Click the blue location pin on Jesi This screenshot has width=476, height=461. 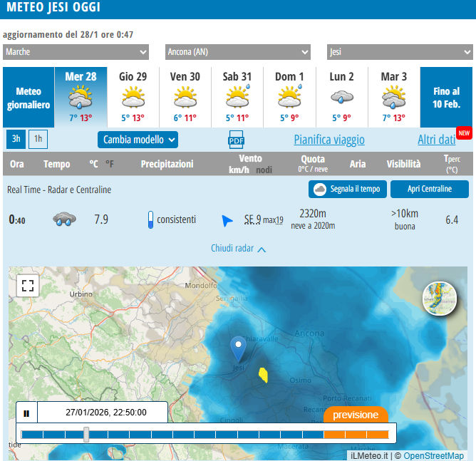239,349
